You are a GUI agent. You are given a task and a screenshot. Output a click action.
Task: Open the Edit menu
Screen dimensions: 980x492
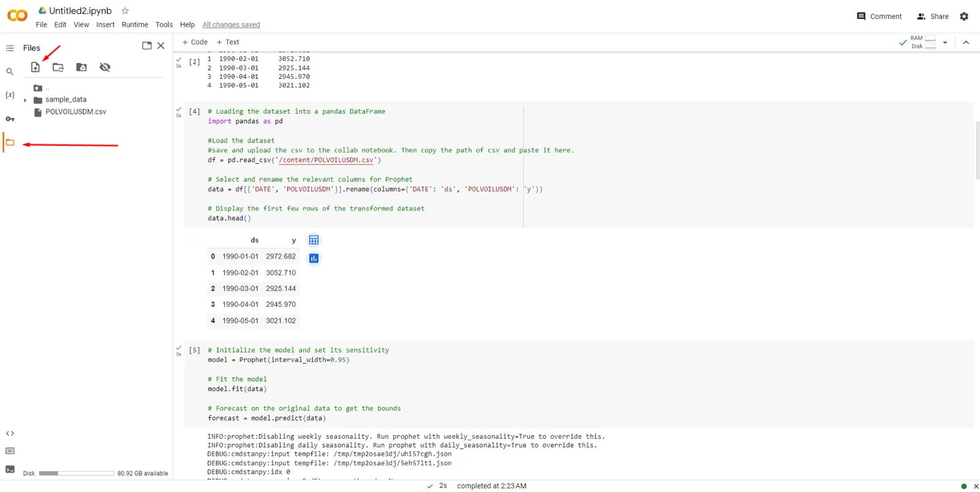pyautogui.click(x=60, y=24)
